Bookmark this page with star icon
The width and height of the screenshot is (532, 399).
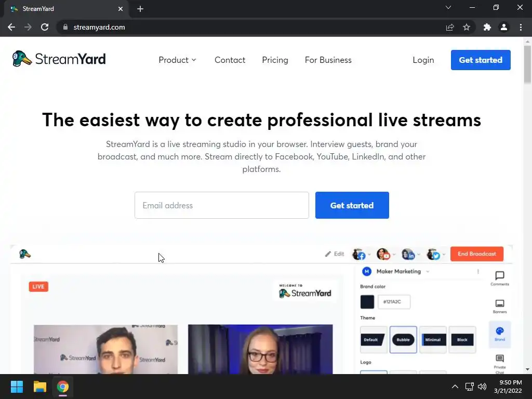[x=467, y=27]
